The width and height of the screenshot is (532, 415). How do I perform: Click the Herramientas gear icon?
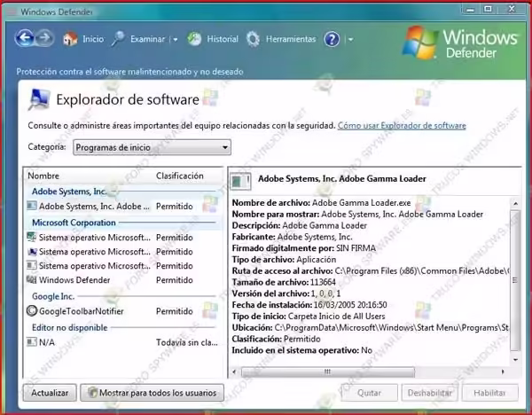tap(253, 39)
